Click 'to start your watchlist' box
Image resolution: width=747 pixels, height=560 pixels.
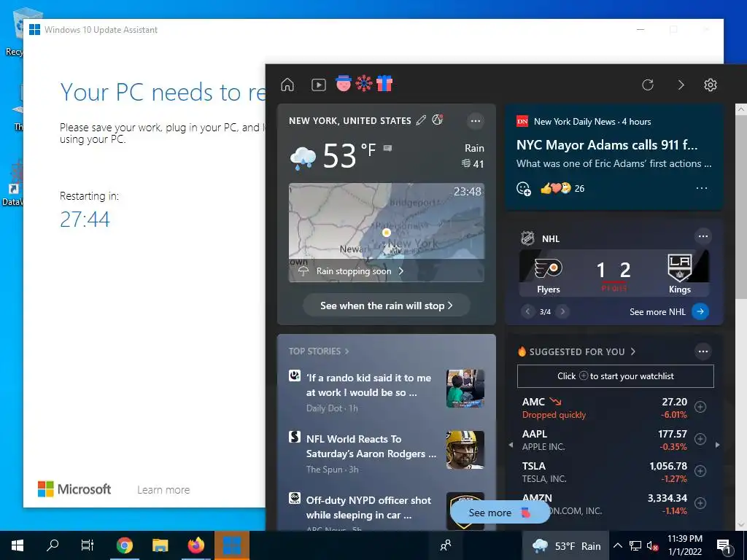(615, 376)
